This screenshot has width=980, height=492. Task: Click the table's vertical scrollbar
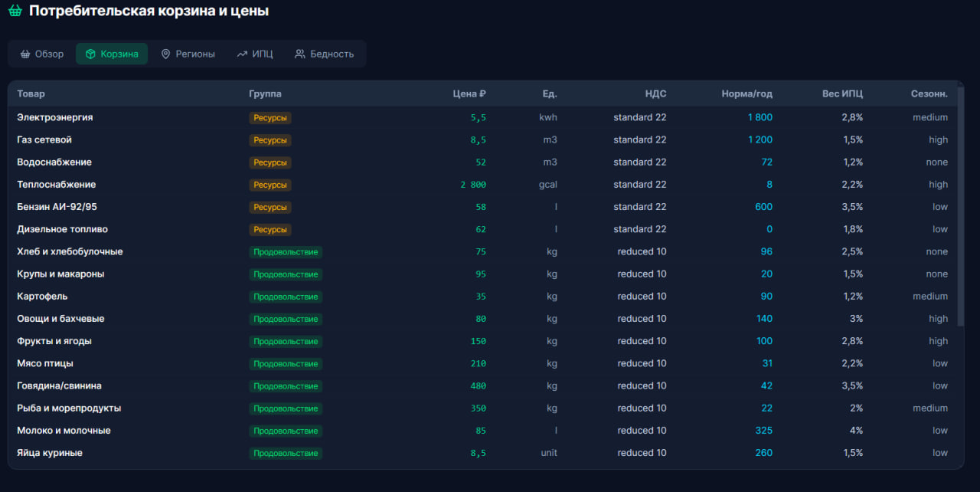coord(961,207)
